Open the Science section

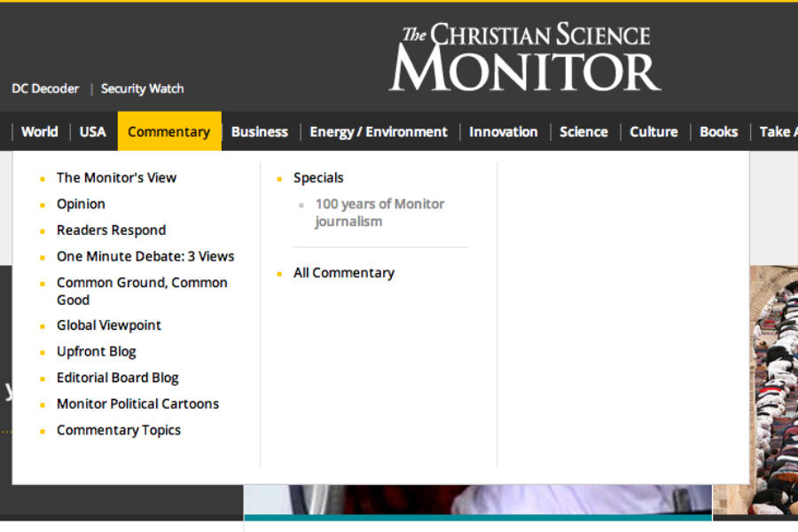click(x=583, y=131)
